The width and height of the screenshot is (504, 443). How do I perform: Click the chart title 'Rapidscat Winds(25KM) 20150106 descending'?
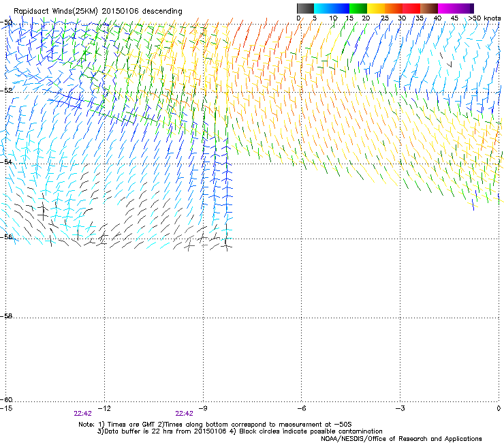point(97,12)
